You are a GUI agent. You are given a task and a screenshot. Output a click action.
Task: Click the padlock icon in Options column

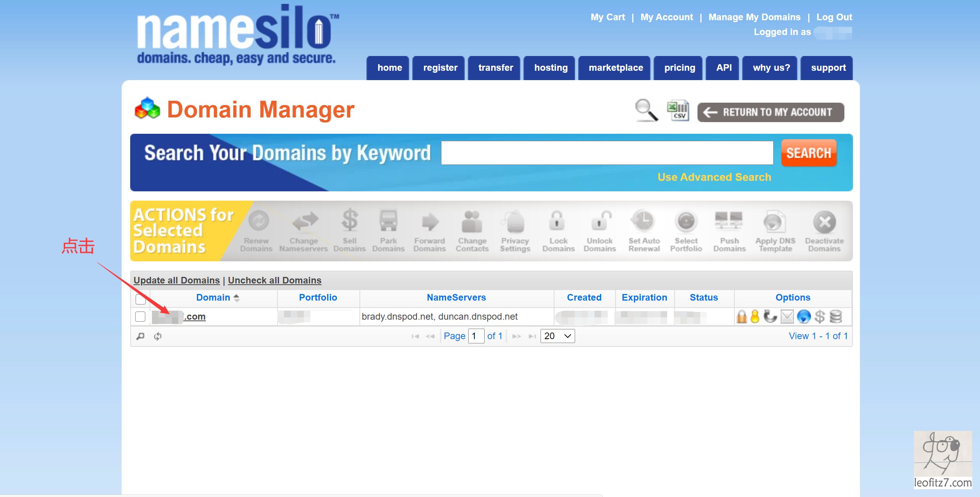[x=741, y=317]
